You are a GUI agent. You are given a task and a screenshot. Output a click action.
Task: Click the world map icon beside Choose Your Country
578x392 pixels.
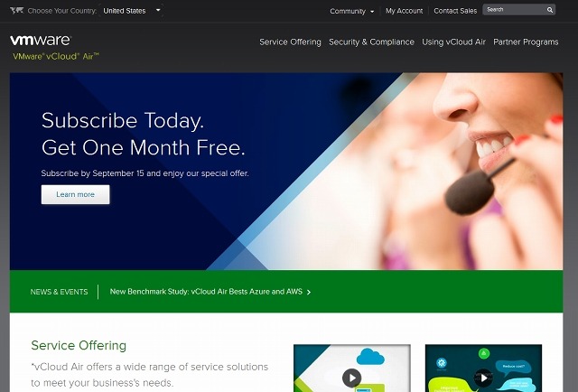pyautogui.click(x=17, y=10)
